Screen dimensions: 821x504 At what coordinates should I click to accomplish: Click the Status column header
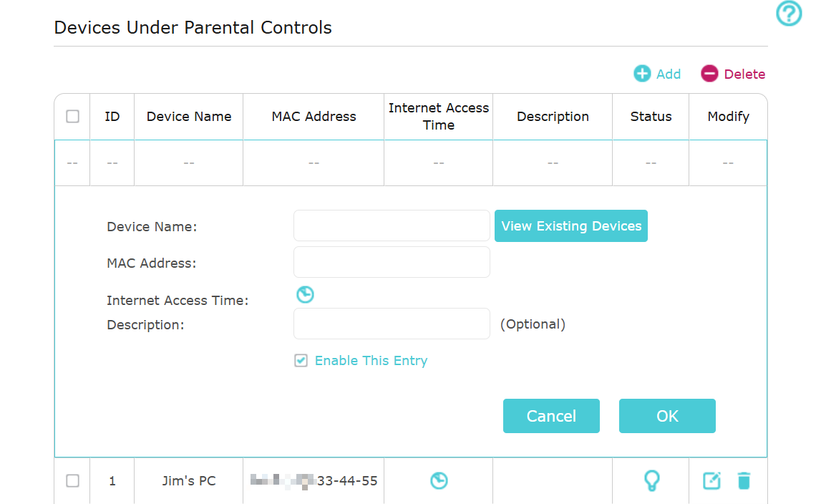(651, 116)
